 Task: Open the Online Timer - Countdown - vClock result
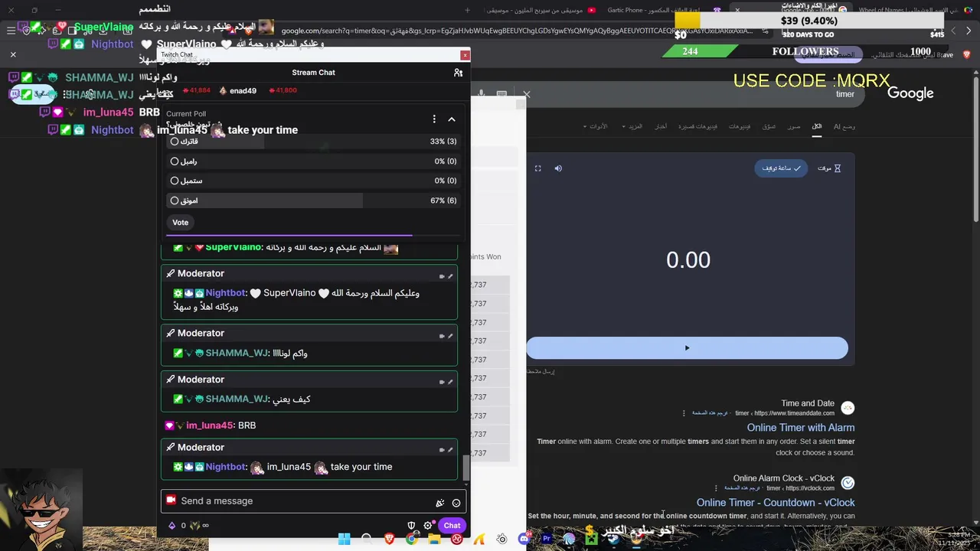point(776,503)
